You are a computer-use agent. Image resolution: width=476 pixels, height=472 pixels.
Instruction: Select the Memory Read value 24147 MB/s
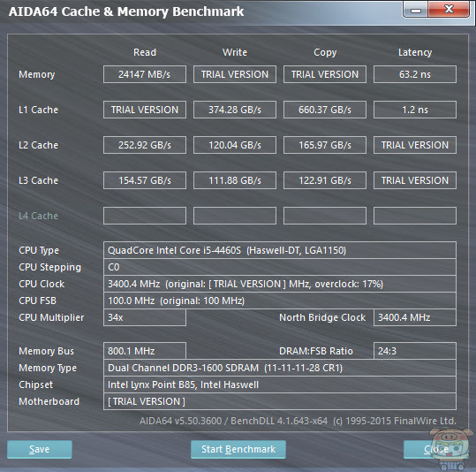pos(145,74)
